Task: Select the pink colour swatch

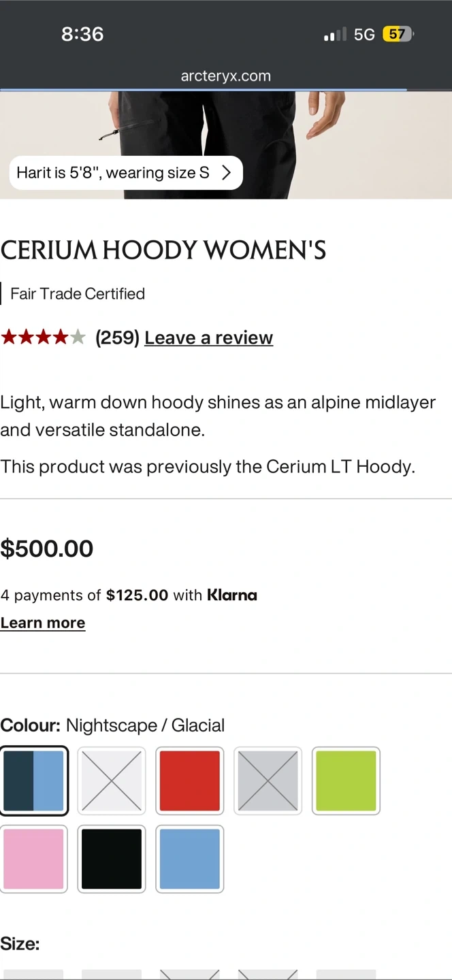Action: tap(34, 859)
